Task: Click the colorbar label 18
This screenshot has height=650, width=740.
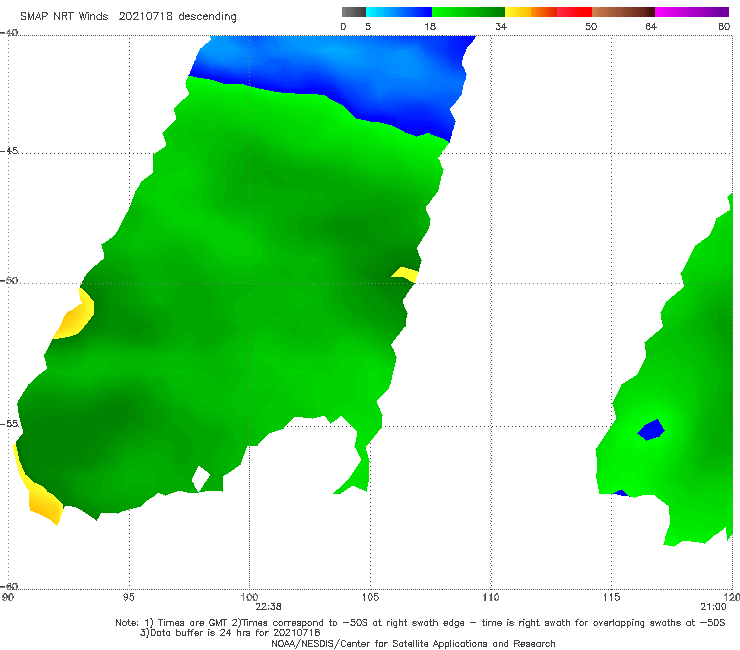Action: pos(430,27)
